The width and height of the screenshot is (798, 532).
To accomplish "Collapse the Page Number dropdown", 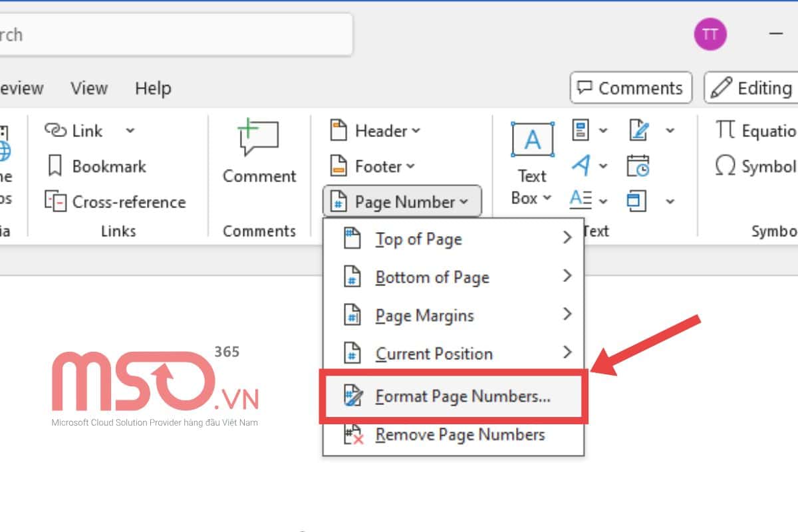I will pos(402,201).
